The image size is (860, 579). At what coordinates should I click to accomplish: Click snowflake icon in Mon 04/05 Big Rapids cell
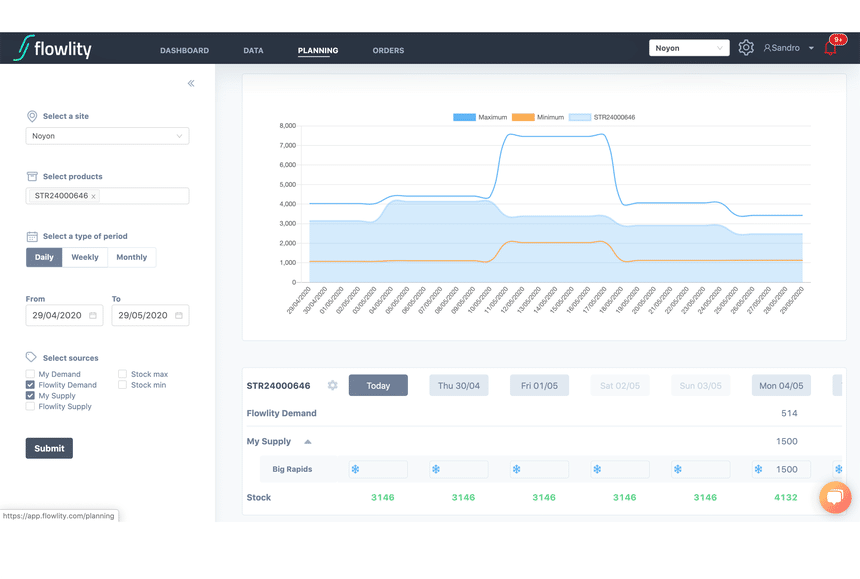tap(758, 469)
